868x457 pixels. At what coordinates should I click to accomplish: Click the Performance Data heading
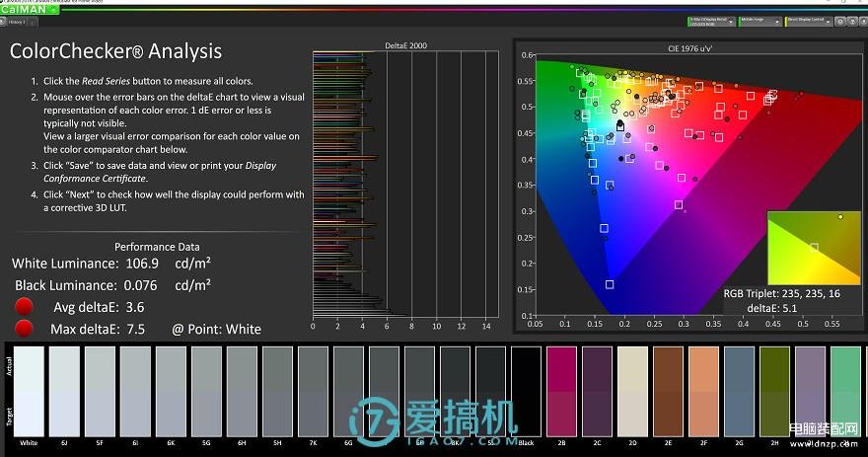[157, 247]
